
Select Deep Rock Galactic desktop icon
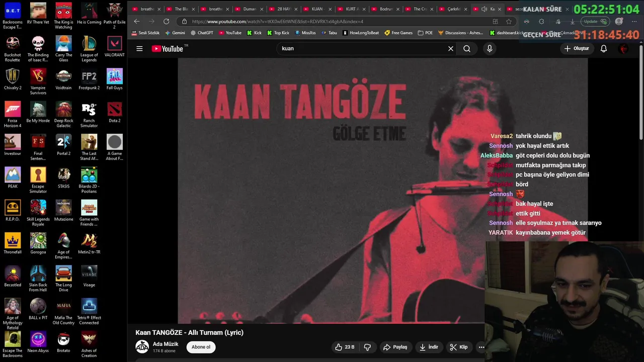pyautogui.click(x=63, y=115)
